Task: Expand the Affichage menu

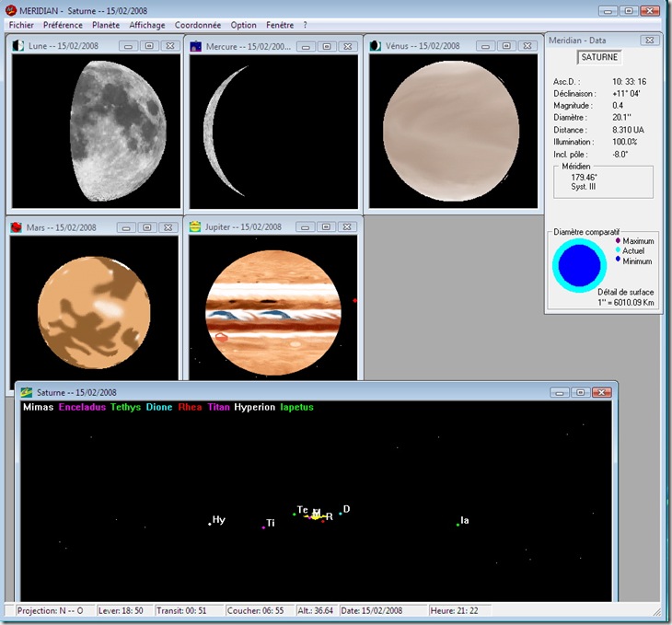Action: tap(147, 25)
